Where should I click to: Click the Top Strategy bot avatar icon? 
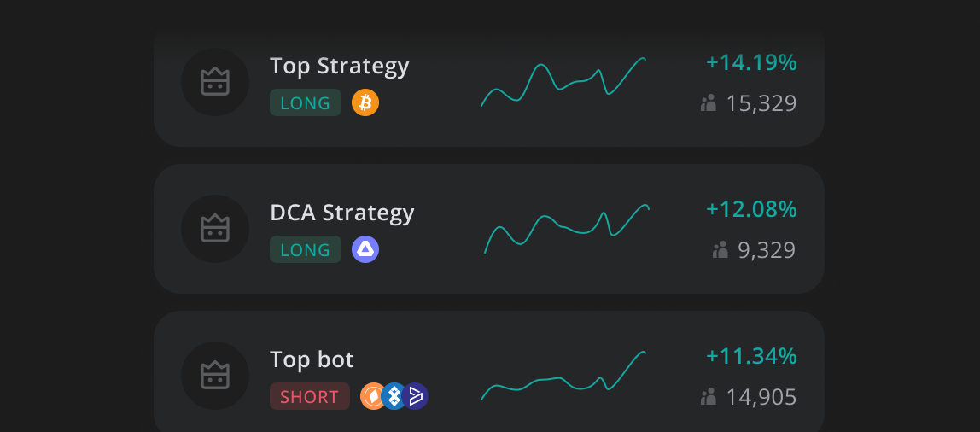point(215,82)
